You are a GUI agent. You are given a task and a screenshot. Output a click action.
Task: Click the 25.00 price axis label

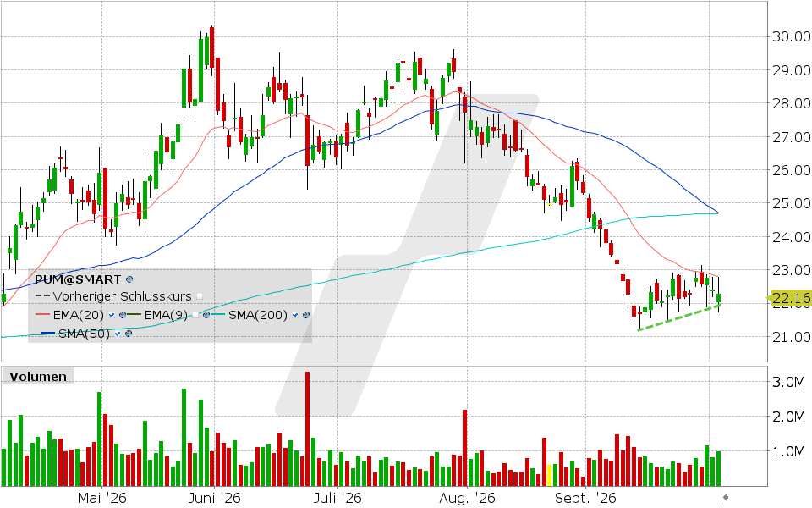792,203
